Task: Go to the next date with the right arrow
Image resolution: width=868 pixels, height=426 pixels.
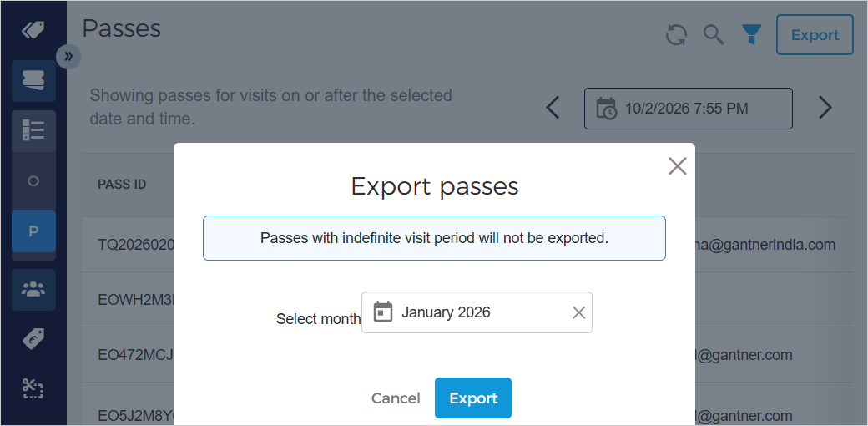Action: (x=825, y=108)
